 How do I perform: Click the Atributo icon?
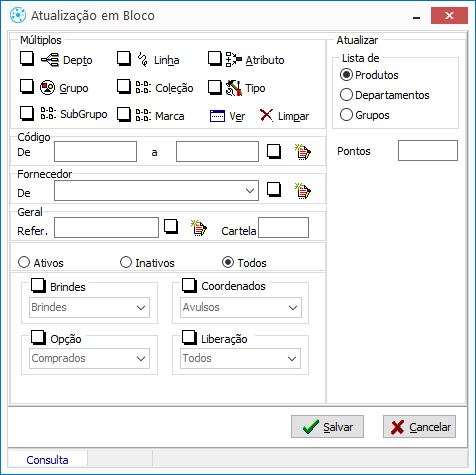point(234,59)
